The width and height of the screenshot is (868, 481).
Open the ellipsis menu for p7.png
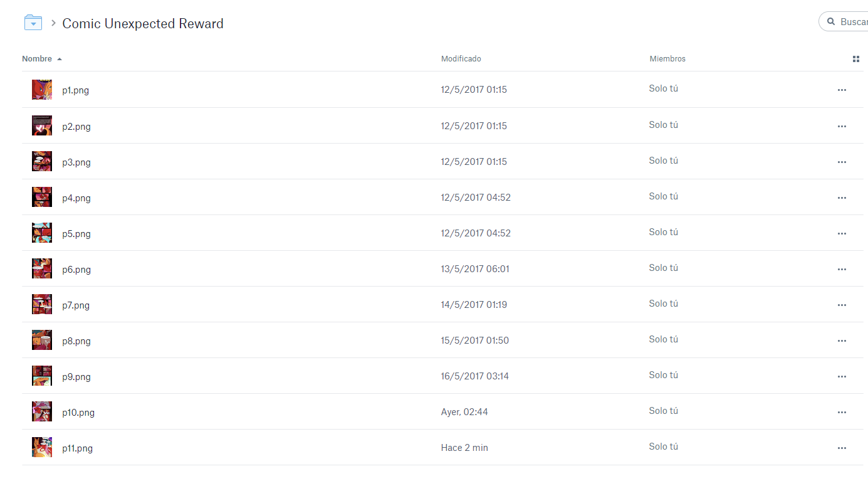point(842,305)
